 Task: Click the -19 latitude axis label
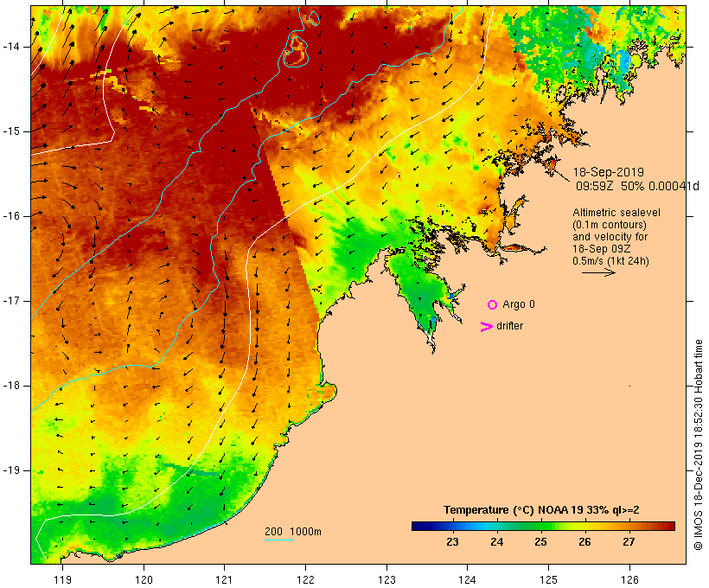pos(11,470)
